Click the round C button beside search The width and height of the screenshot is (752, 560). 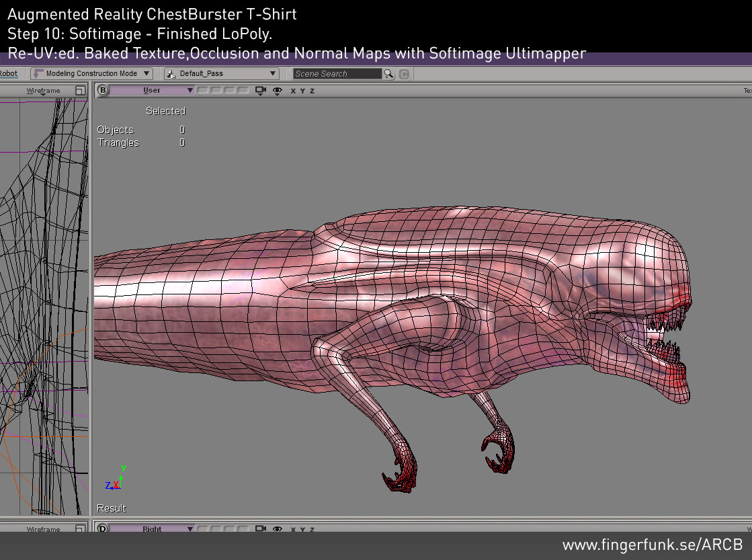[x=405, y=74]
